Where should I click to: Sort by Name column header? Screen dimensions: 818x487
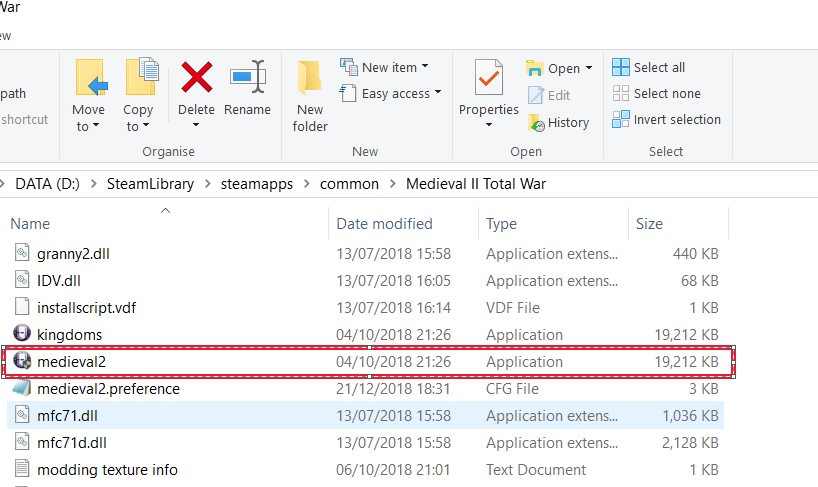coord(30,224)
